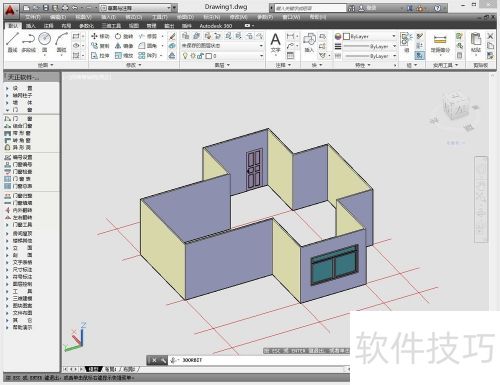Viewport: 500px width, 385px height.
Task: Expand the 房间屋顶 tree item
Action: tap(7, 233)
